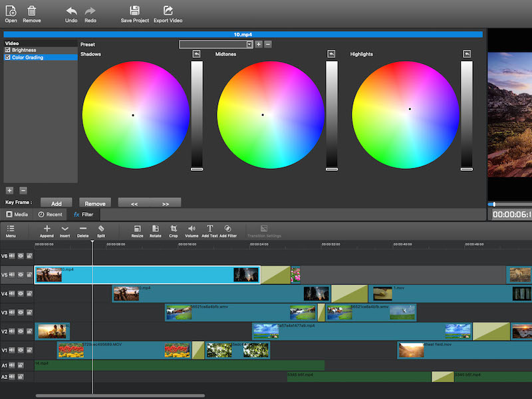Hide the V2 track with its eye toggle
Screen dimensions: 532x399
21,331
